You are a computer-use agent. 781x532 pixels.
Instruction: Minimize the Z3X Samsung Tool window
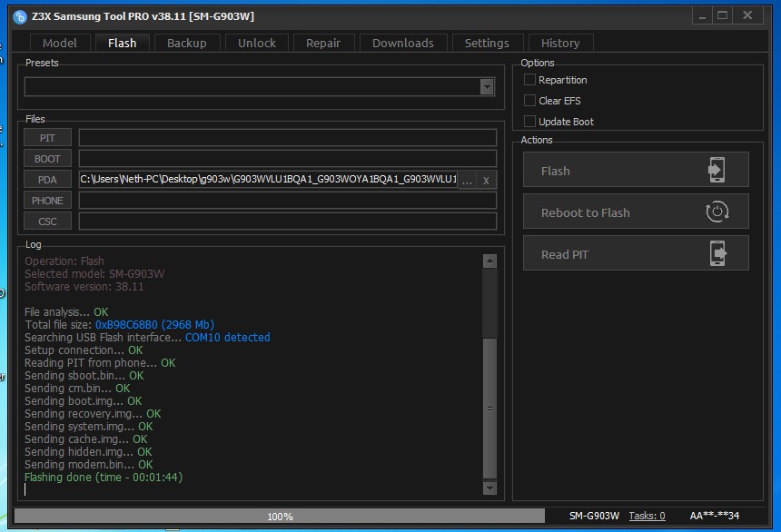pos(702,16)
